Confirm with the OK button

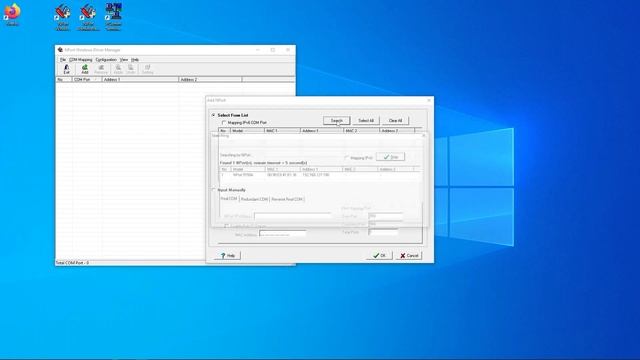[x=379, y=256]
